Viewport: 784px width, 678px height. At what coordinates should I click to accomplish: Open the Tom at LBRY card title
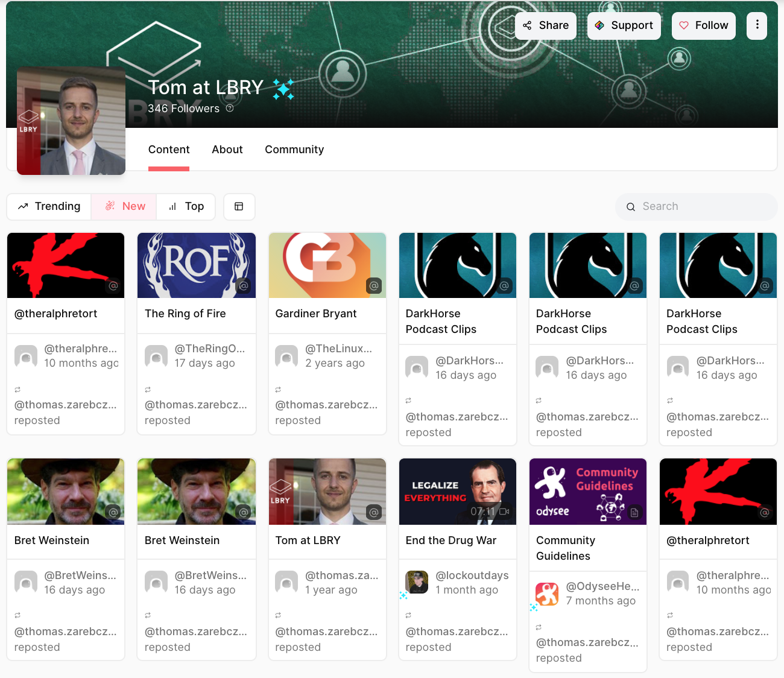(x=308, y=540)
